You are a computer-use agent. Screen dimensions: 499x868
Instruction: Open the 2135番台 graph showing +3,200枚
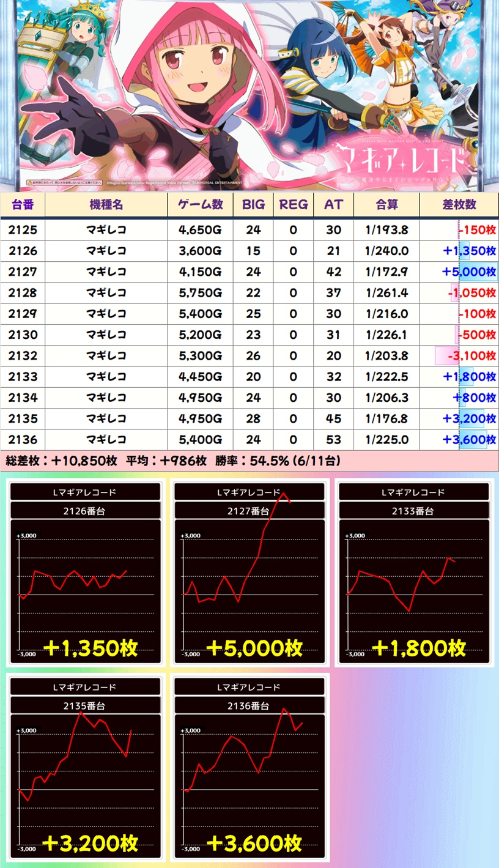[86, 768]
